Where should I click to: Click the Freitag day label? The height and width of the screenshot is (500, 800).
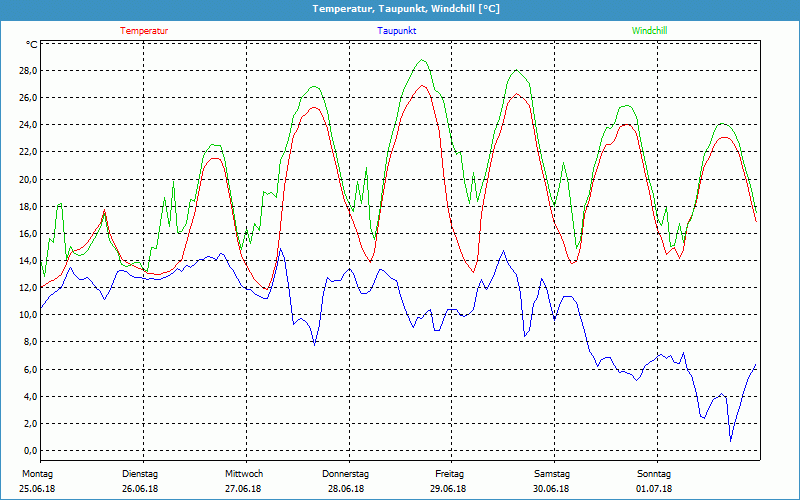coord(449,474)
